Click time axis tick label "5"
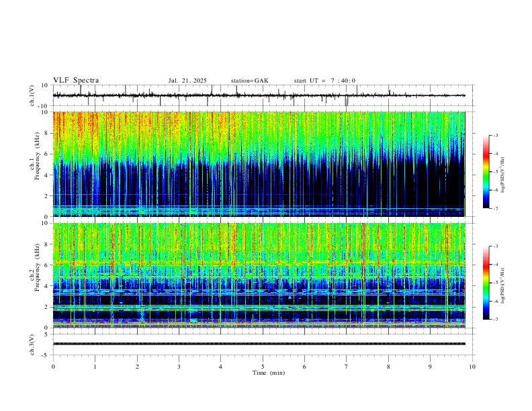This screenshot has width=532, height=411. point(263,367)
